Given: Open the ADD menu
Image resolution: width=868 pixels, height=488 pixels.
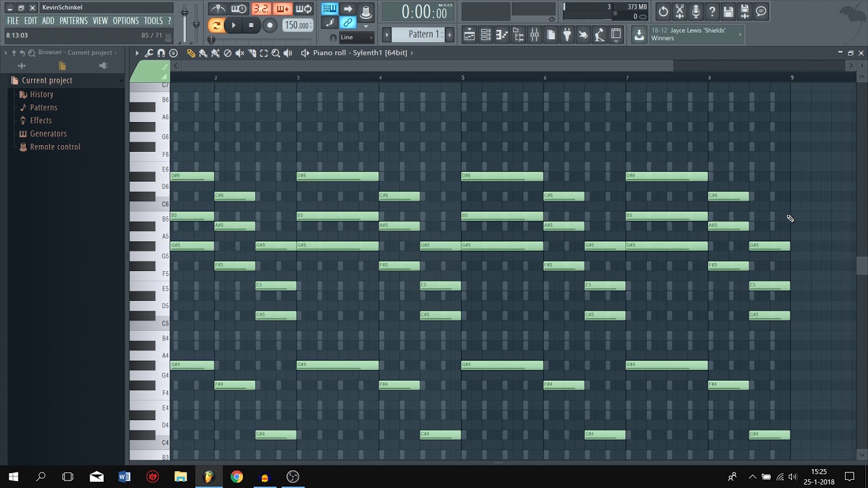Looking at the screenshot, I should [48, 21].
